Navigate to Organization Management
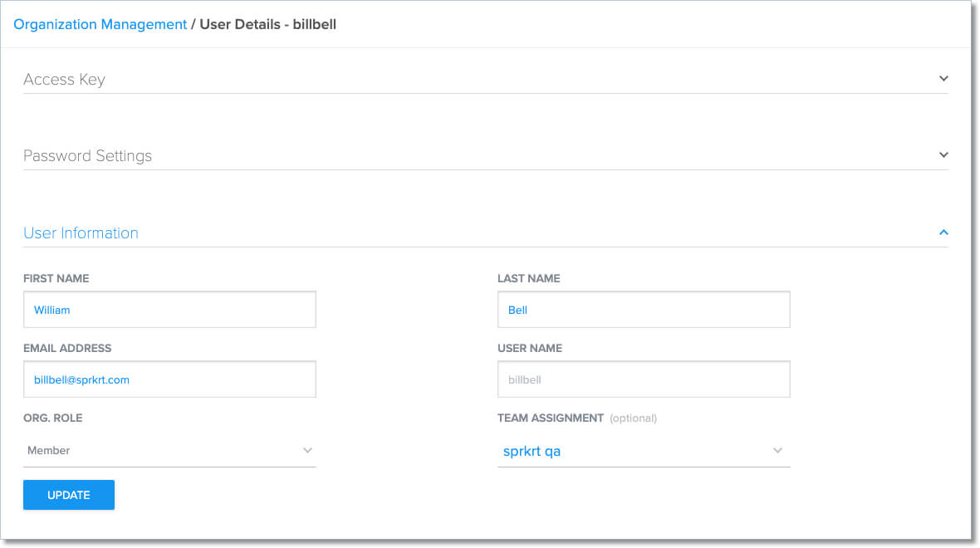The image size is (980, 548). [100, 24]
